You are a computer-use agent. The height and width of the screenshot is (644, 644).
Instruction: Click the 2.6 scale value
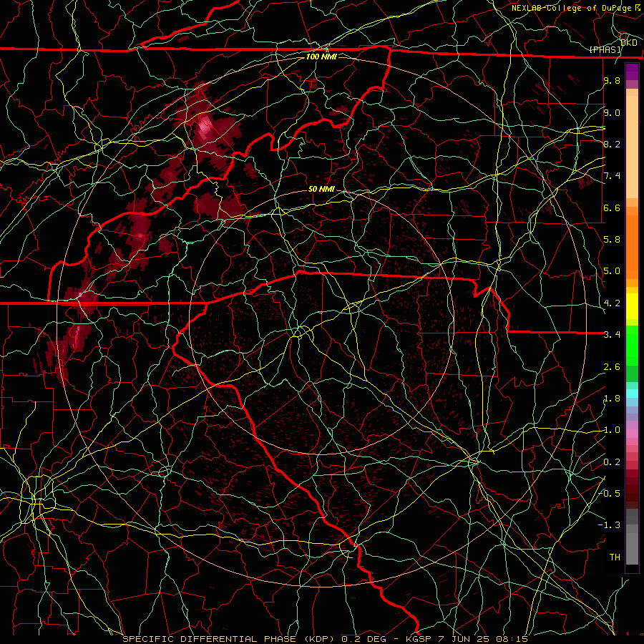[612, 367]
